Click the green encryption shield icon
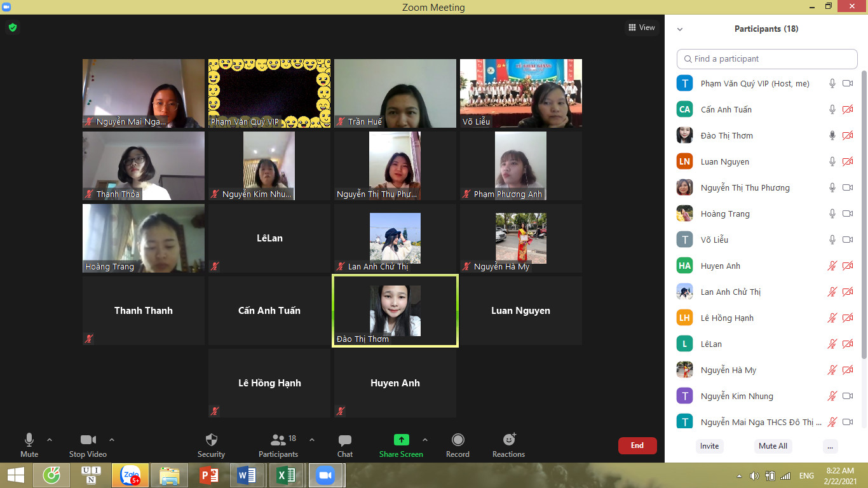Image resolution: width=868 pixels, height=488 pixels. 12,27
